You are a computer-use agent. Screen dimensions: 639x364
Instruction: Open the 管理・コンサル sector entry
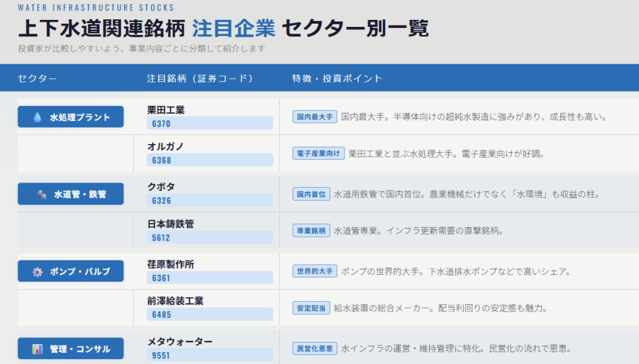(71, 349)
